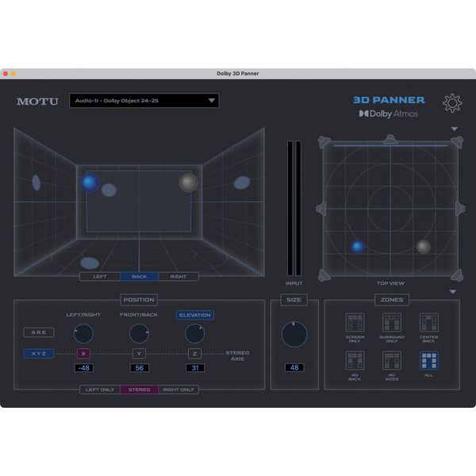Select the No Sides zone icon

[x=392, y=360]
